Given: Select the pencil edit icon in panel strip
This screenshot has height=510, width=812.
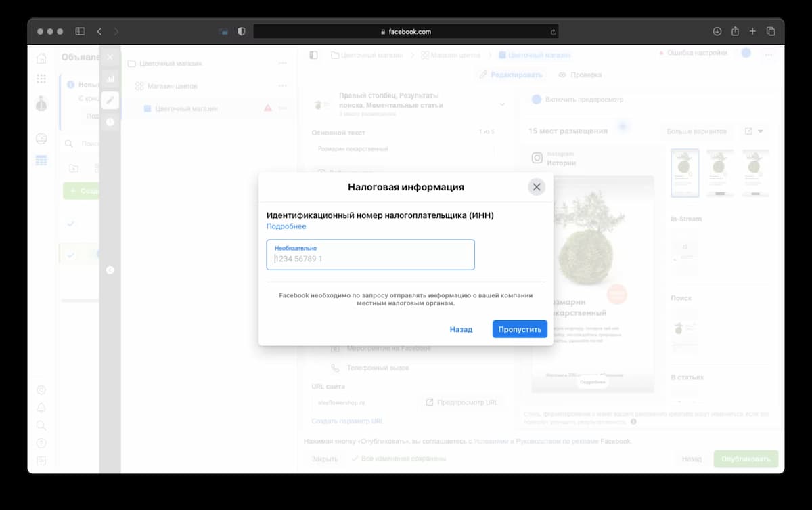Looking at the screenshot, I should 110,100.
